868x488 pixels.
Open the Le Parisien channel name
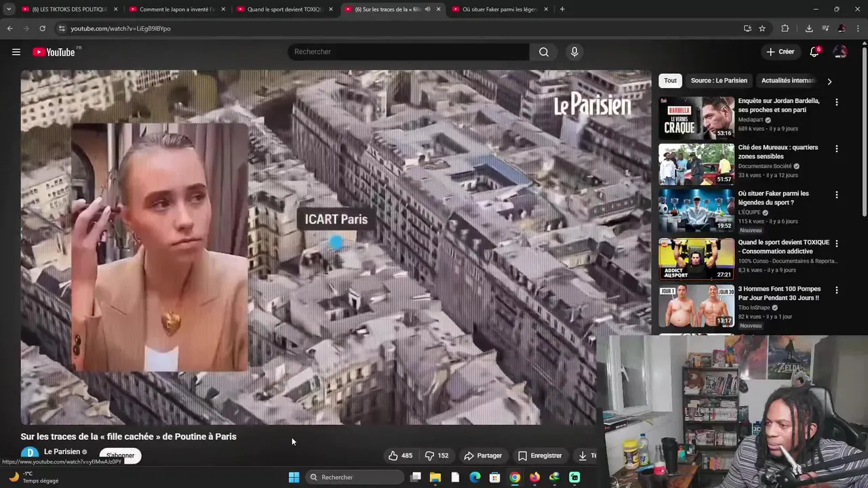pyautogui.click(x=62, y=451)
